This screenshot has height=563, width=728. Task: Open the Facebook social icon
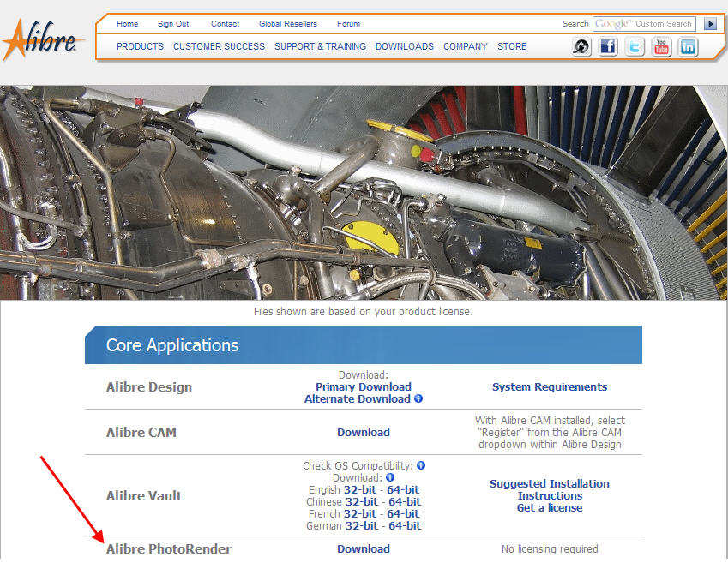tap(608, 46)
